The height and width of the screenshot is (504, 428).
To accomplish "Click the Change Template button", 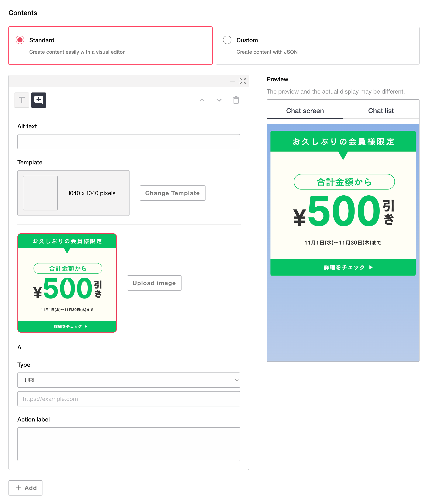I will tap(172, 193).
